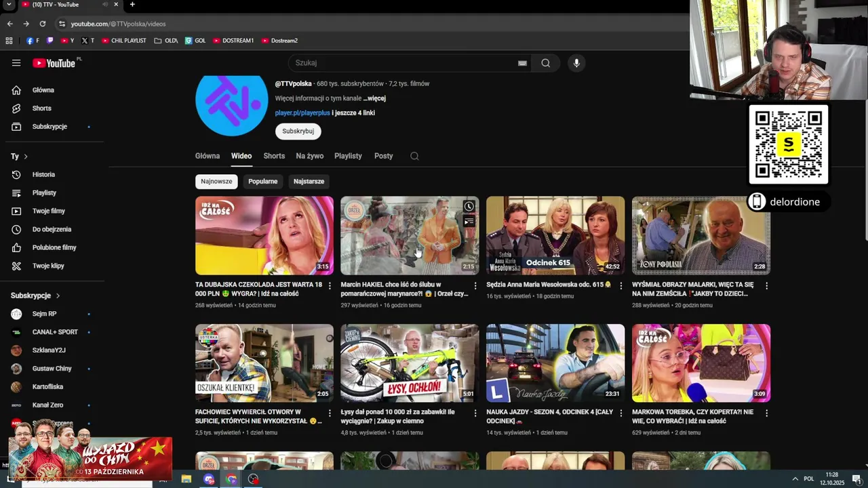Open the OLD\ bookmarks folder
The image size is (868, 488).
click(x=166, y=41)
